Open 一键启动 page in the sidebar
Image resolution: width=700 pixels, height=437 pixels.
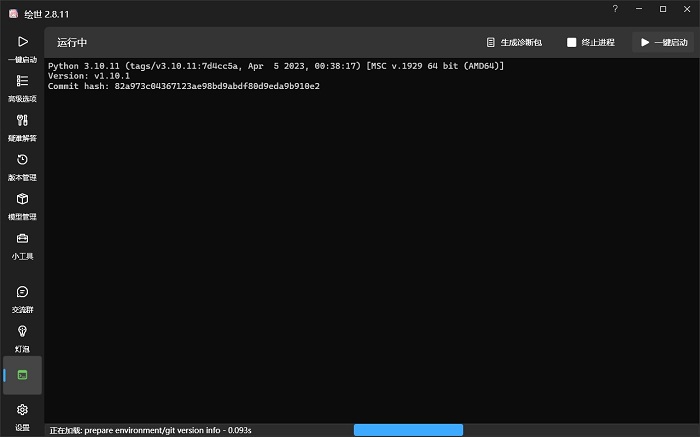pyautogui.click(x=22, y=48)
